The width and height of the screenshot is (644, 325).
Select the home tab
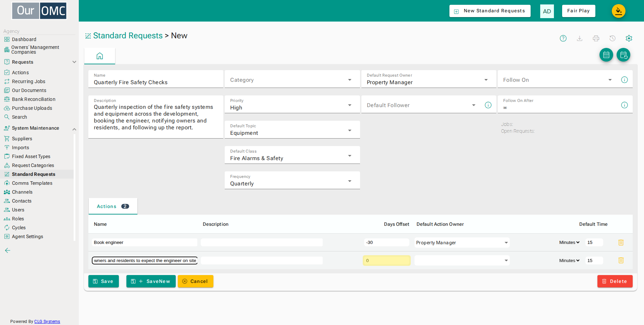pos(100,56)
